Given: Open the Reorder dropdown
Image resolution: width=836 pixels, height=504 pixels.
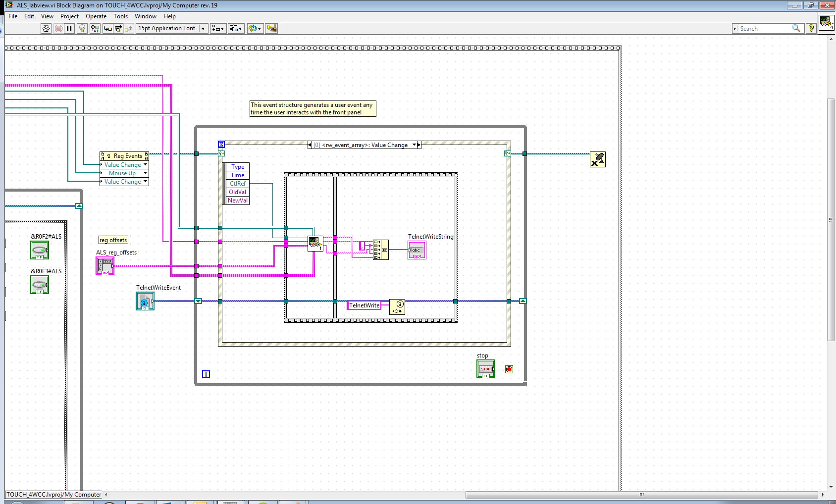Looking at the screenshot, I should 255,28.
